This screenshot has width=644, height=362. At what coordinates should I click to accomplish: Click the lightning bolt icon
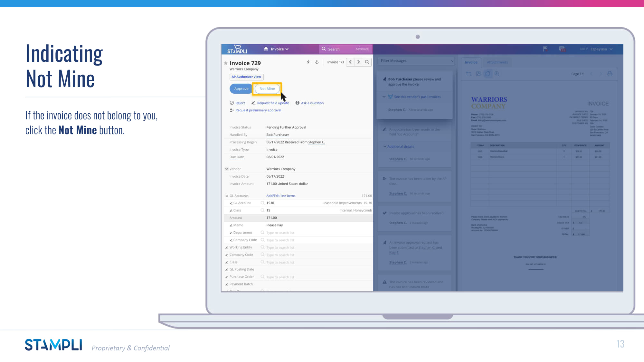[x=308, y=62]
